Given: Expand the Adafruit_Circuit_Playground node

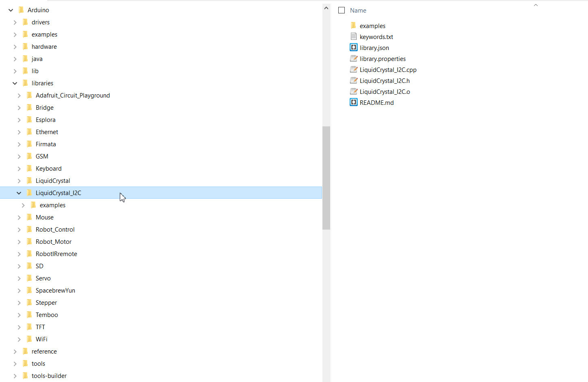Looking at the screenshot, I should click(x=19, y=95).
